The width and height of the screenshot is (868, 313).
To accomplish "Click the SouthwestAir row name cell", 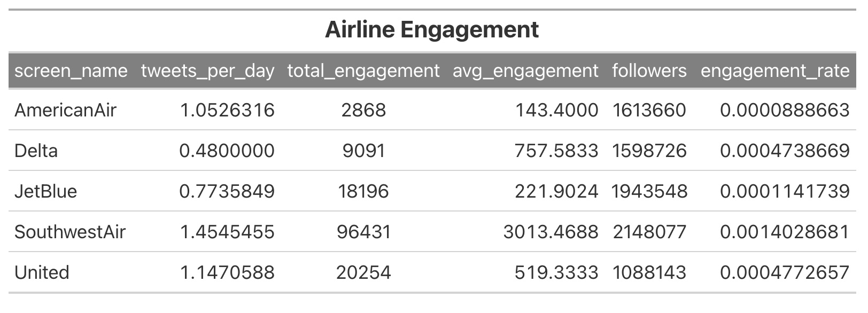I will pos(70,232).
